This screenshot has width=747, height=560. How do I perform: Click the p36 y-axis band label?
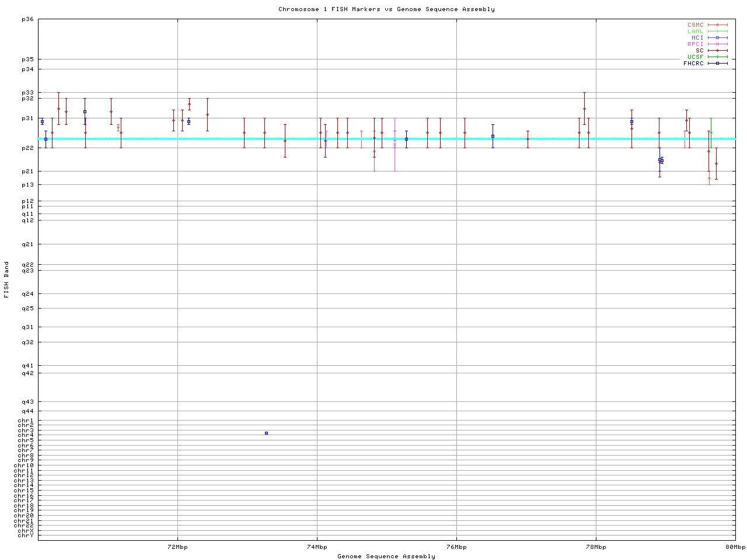pos(27,19)
